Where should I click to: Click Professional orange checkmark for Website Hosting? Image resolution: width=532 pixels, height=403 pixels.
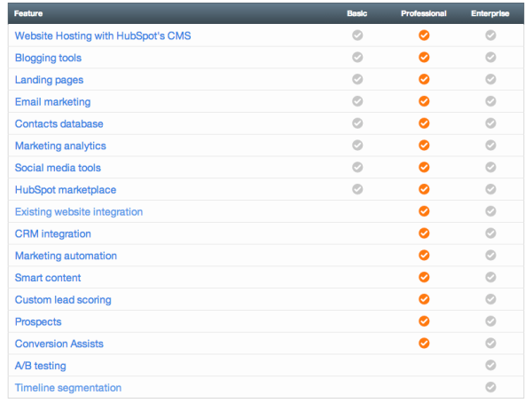click(x=424, y=35)
